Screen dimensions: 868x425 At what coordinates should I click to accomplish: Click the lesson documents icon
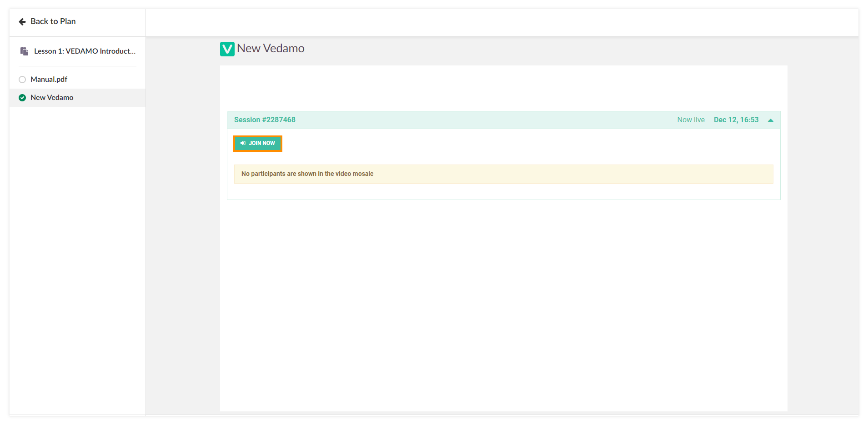24,51
